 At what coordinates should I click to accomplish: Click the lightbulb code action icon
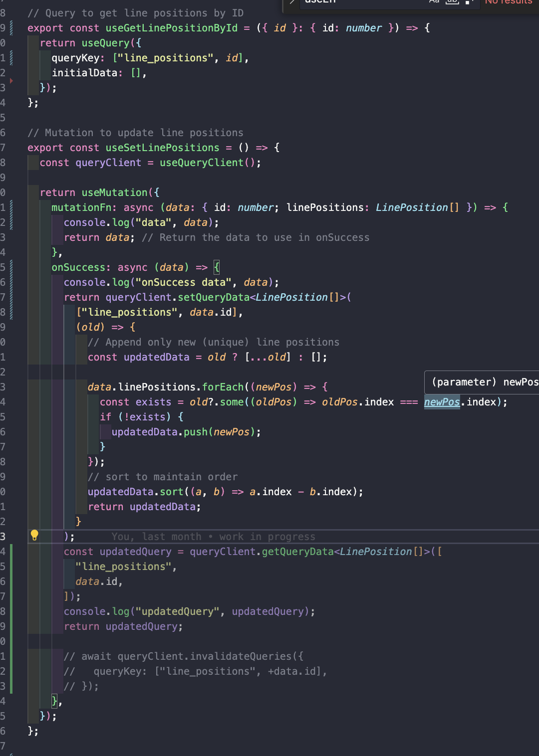(34, 536)
